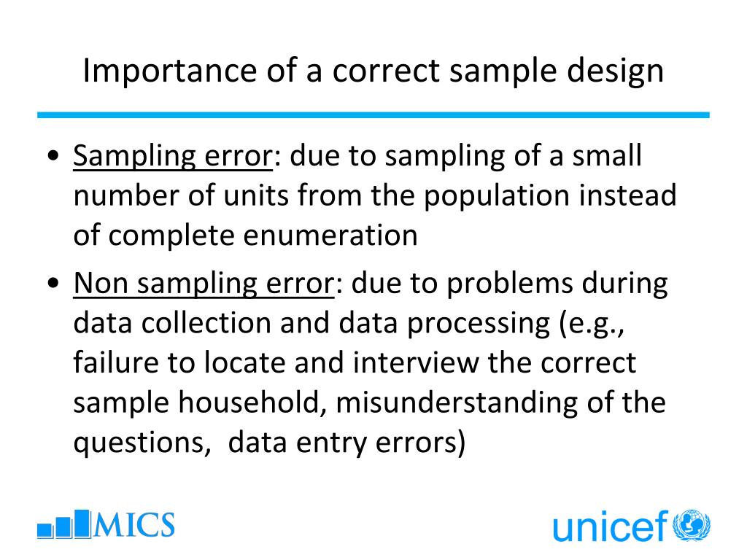This screenshot has height=560, width=747.
Task: Click the underlined Sampling error term
Action: [173, 157]
